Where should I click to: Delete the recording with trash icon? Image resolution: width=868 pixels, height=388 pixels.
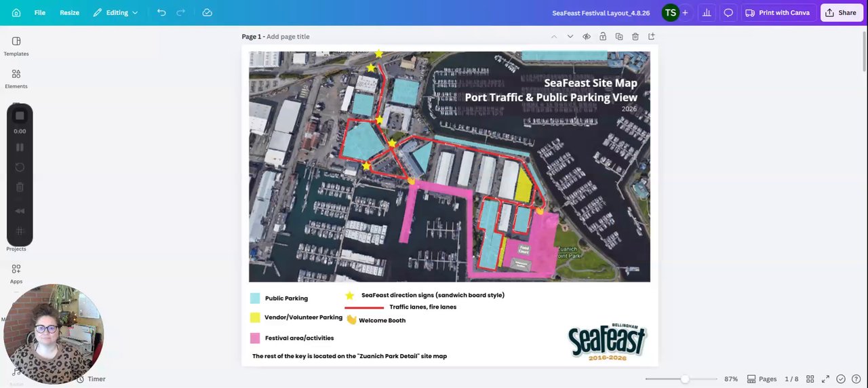point(20,187)
